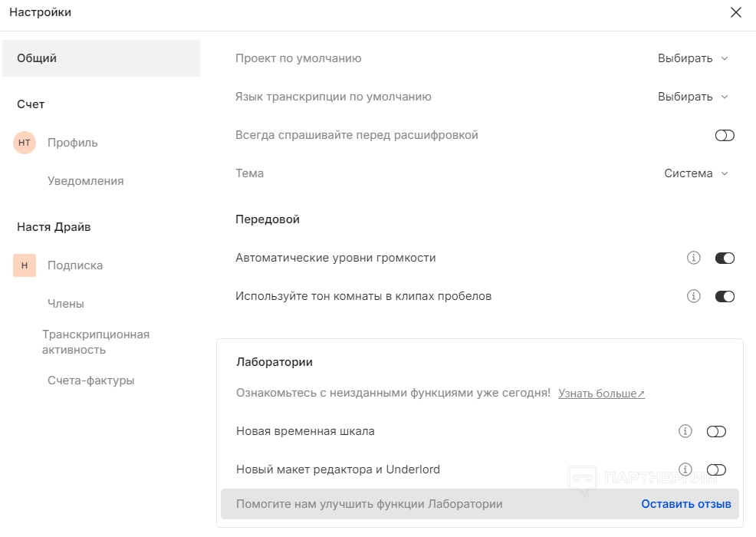Turn off Используйте тон комнаты toggle

click(x=725, y=296)
